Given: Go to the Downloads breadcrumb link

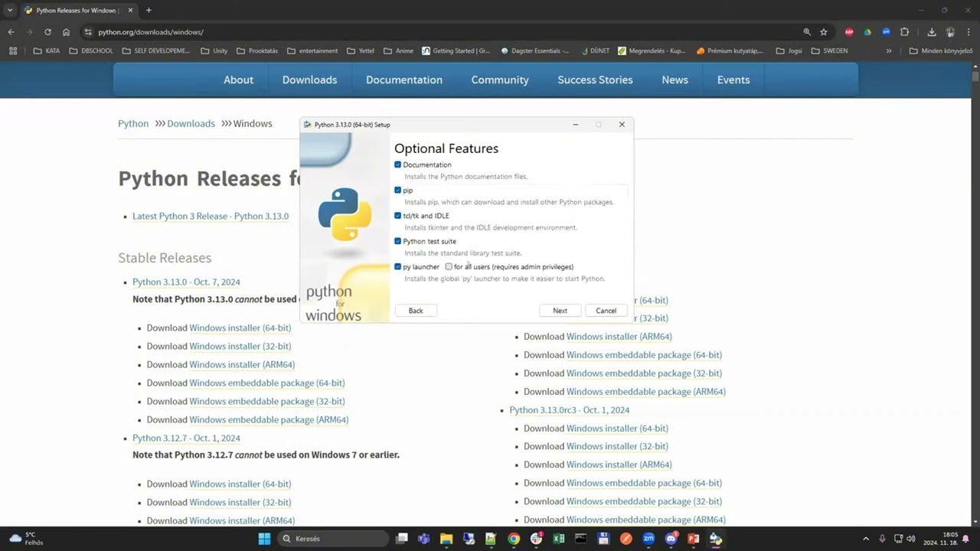Looking at the screenshot, I should (191, 123).
